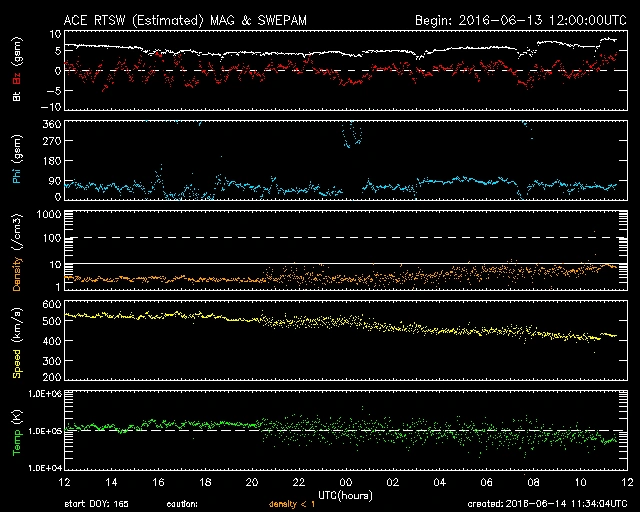Click the green Temp (K) axis label
Screen dimensions: 640x512
coord(16,430)
